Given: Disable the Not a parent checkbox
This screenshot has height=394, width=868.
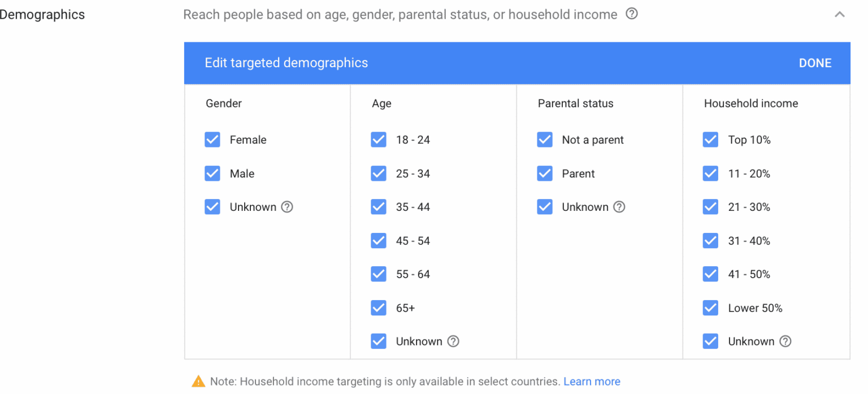Looking at the screenshot, I should tap(545, 140).
